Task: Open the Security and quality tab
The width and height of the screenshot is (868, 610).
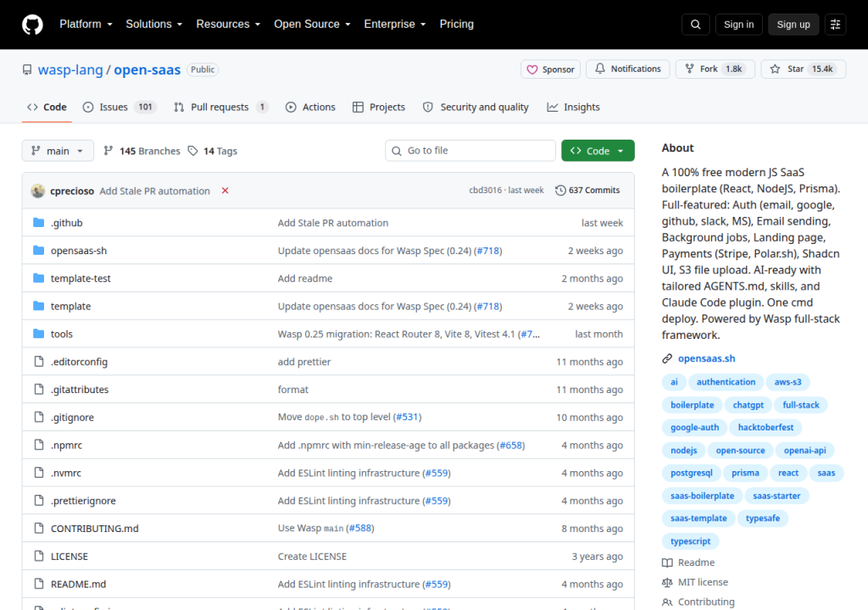Action: 476,107
